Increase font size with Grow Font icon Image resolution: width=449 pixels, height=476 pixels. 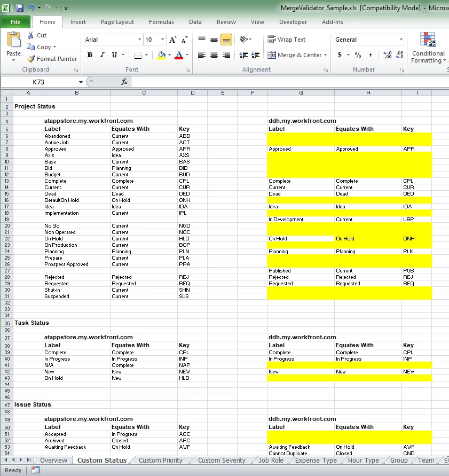172,40
